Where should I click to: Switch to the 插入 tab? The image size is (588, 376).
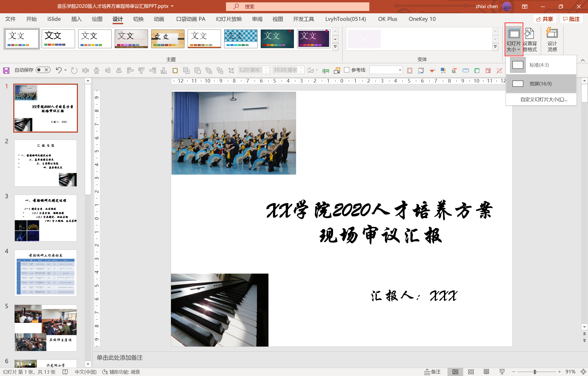point(76,19)
